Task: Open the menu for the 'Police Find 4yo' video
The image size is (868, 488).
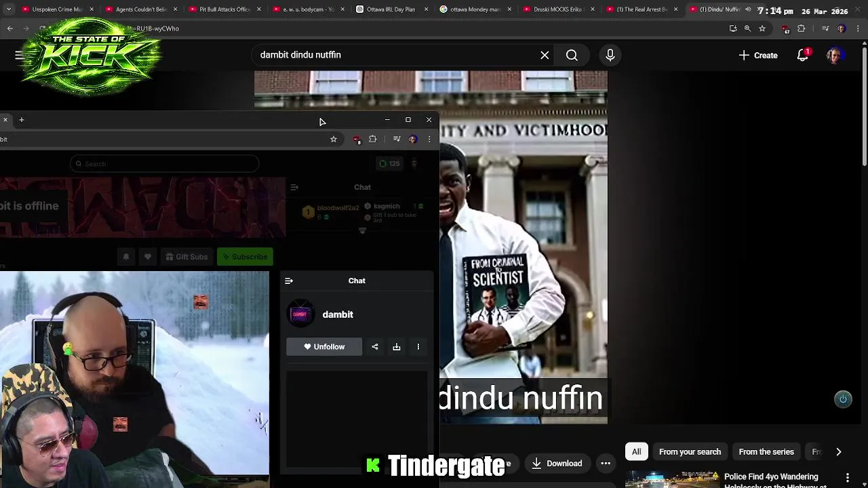Action: click(848, 479)
